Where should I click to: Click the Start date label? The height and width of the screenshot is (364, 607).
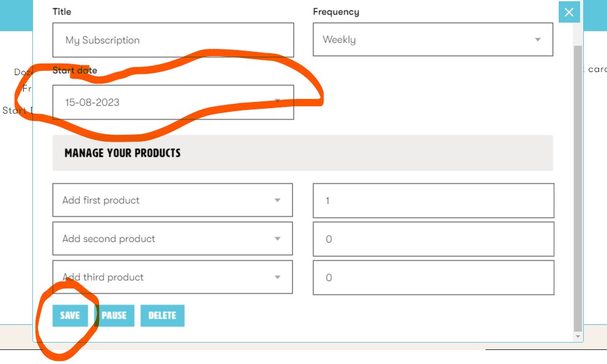tap(75, 70)
